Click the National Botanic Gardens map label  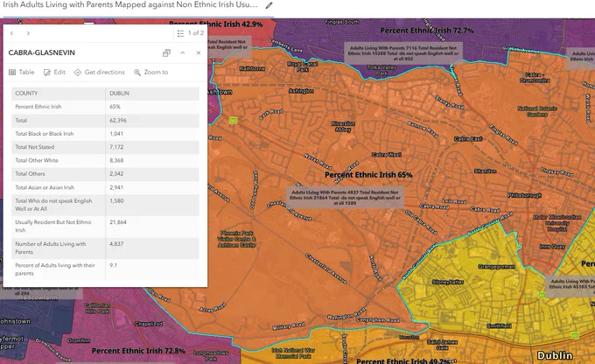537,111
